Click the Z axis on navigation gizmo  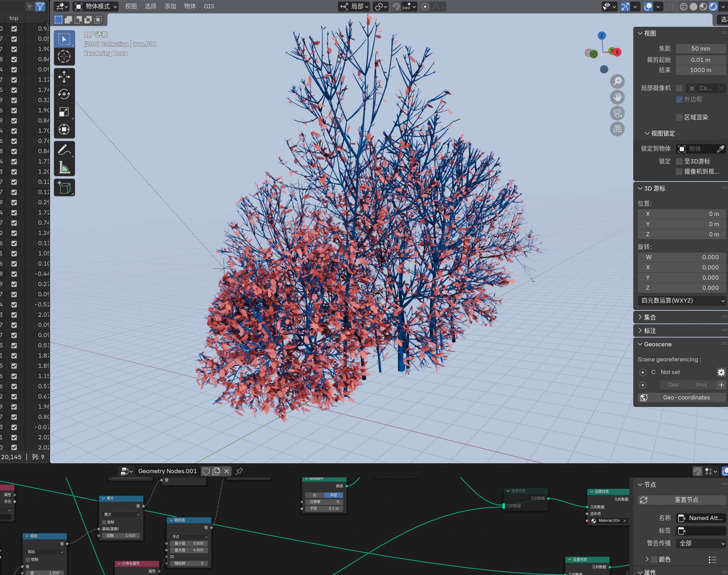click(602, 36)
